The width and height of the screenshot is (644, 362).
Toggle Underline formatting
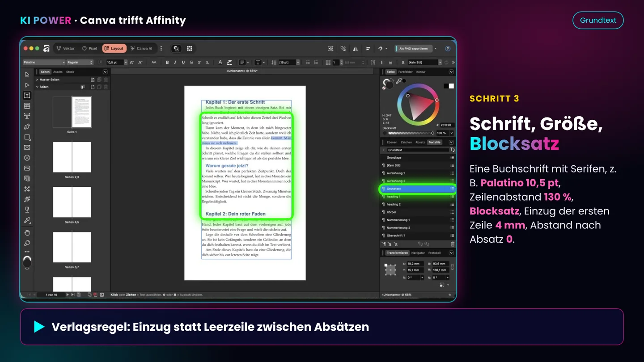[183, 63]
